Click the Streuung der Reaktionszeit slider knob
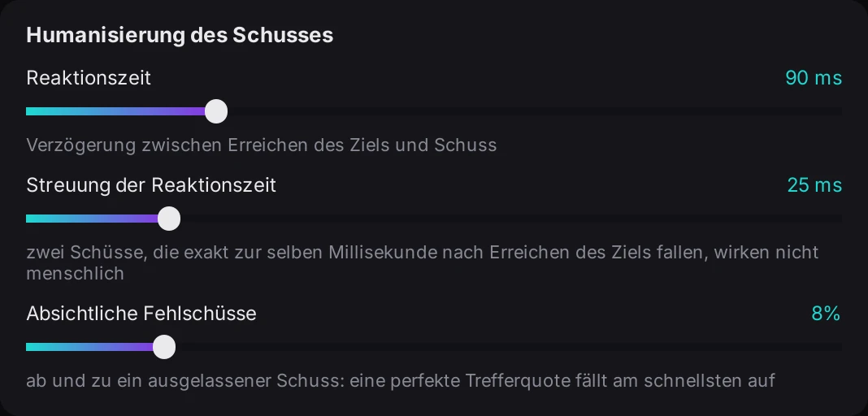 [169, 219]
